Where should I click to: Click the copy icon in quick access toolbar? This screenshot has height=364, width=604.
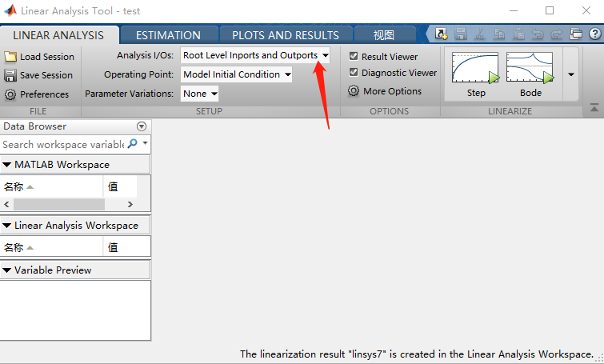tap(499, 34)
